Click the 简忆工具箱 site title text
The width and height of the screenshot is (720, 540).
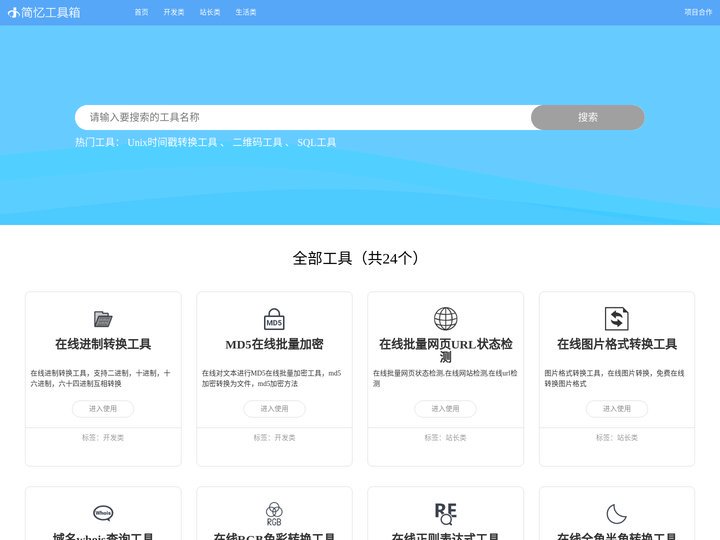coord(51,12)
